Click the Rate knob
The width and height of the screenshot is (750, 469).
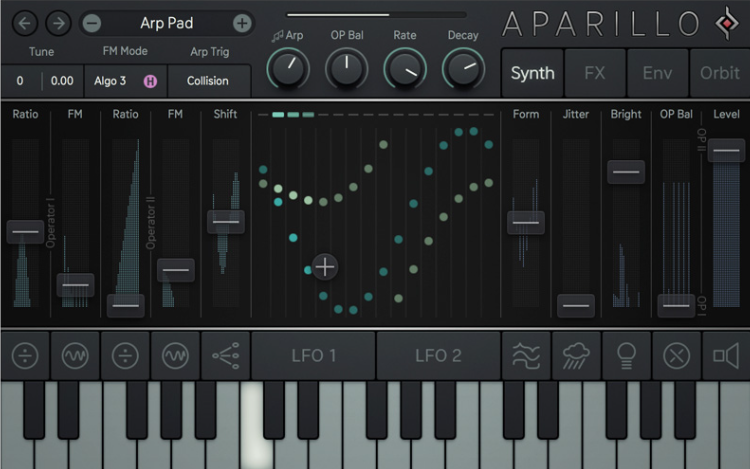(405, 69)
